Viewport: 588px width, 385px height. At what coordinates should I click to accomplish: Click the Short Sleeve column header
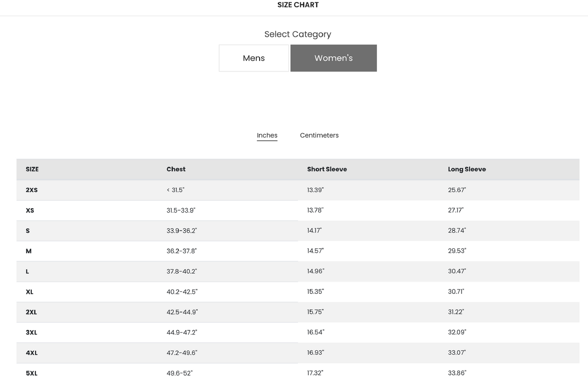pos(327,169)
